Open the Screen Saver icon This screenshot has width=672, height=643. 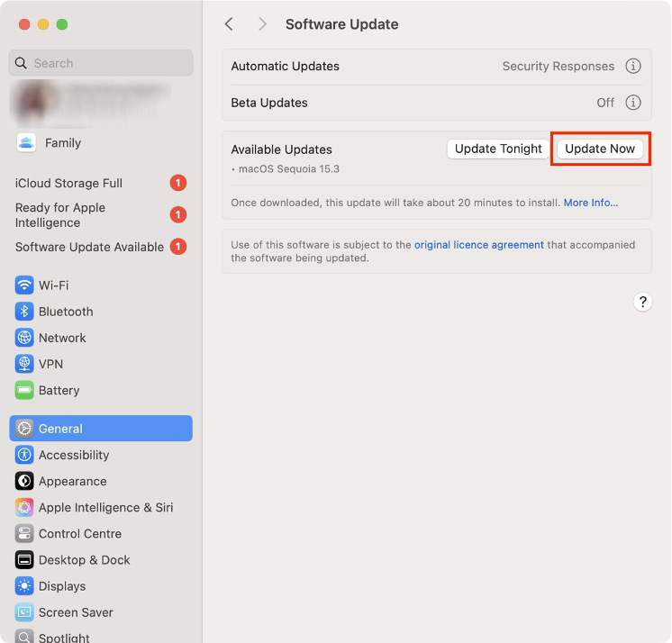tap(24, 612)
